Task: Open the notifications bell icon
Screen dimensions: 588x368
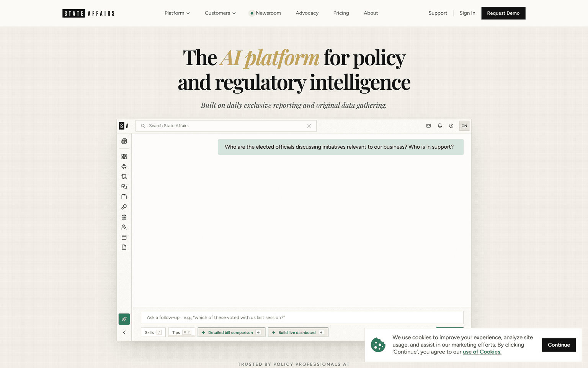Action: (x=440, y=126)
